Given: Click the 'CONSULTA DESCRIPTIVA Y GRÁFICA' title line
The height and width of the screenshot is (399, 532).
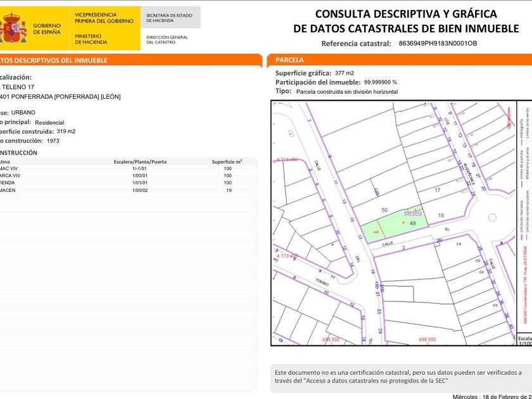Looking at the screenshot, I should click(x=406, y=14).
